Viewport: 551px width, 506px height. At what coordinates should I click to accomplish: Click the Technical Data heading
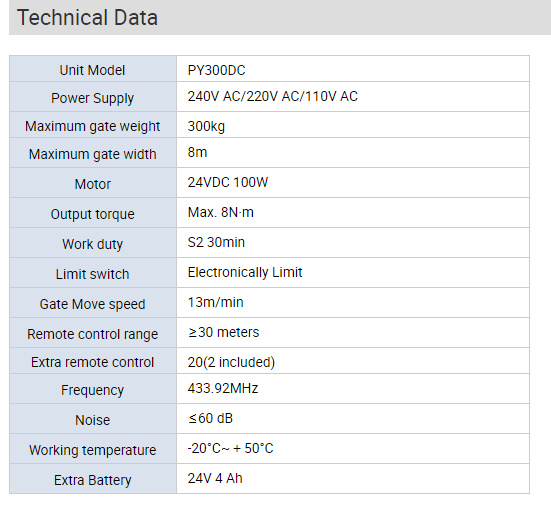(87, 18)
